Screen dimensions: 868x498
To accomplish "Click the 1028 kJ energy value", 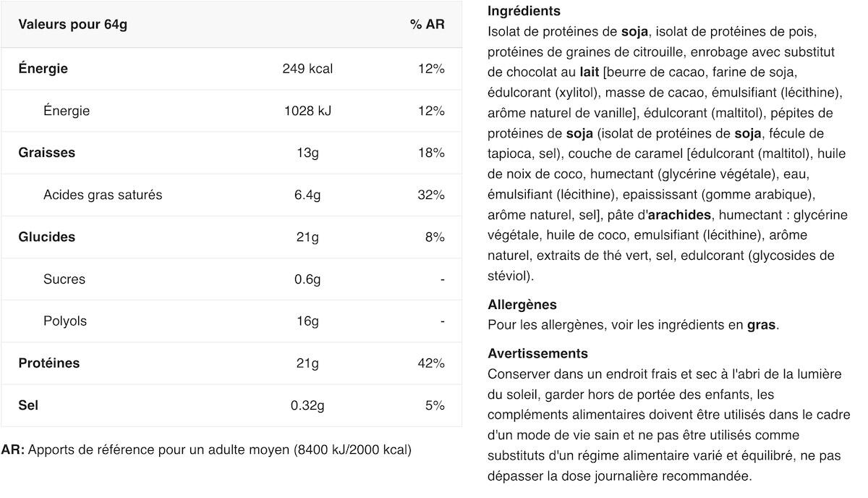I will click(x=307, y=111).
